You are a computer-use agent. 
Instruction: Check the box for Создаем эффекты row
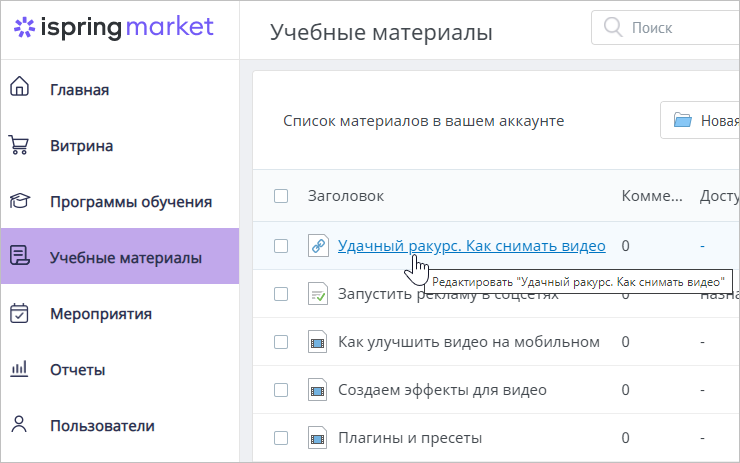pyautogui.click(x=281, y=390)
